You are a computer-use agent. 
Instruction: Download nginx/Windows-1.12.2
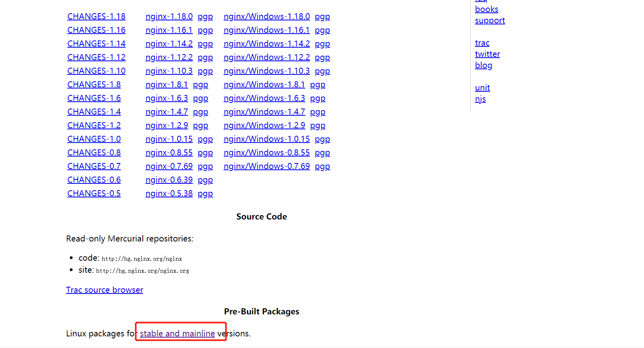click(267, 57)
